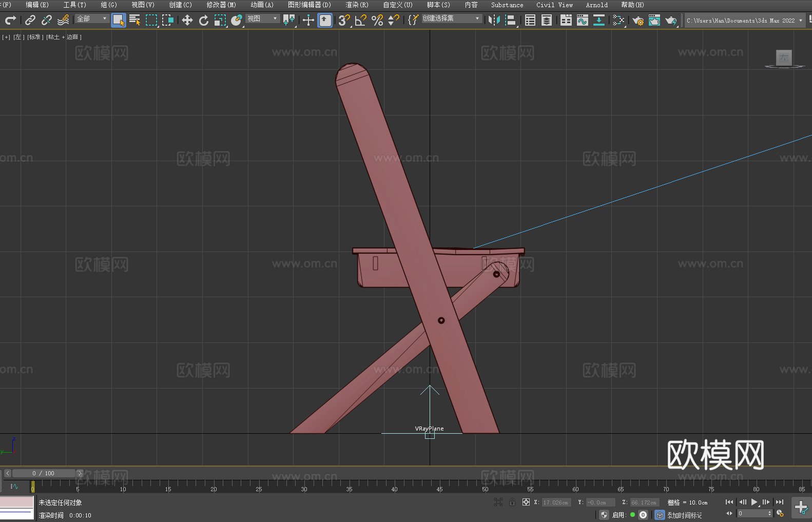
Task: Open 工具(T) menu
Action: click(x=74, y=5)
